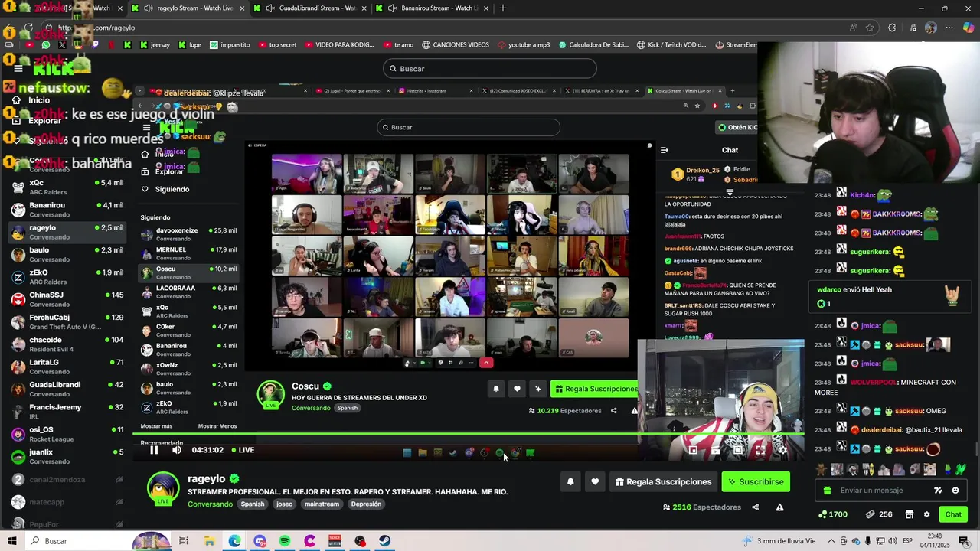The height and width of the screenshot is (551, 980).
Task: Click the green Suscribirse button
Action: click(756, 482)
